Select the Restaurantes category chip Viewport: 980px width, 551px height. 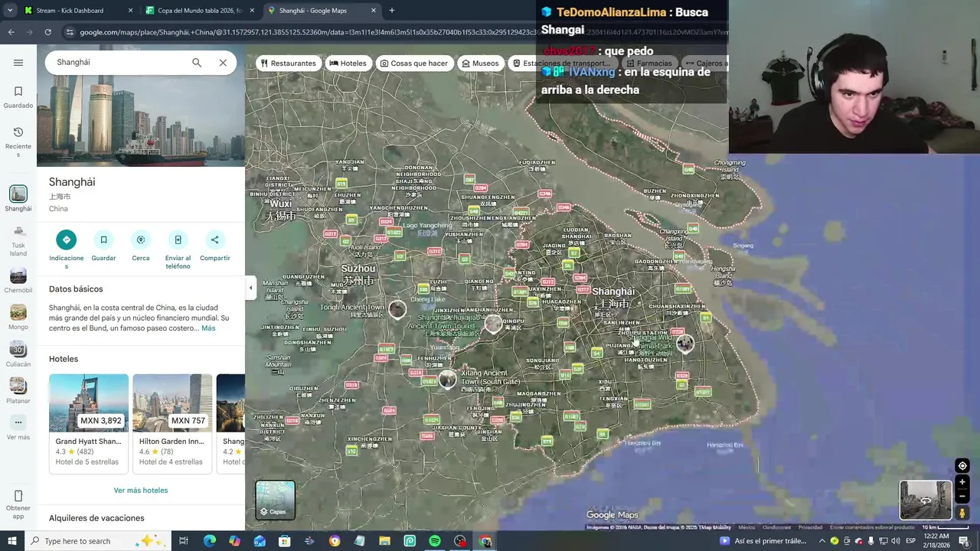pyautogui.click(x=288, y=64)
